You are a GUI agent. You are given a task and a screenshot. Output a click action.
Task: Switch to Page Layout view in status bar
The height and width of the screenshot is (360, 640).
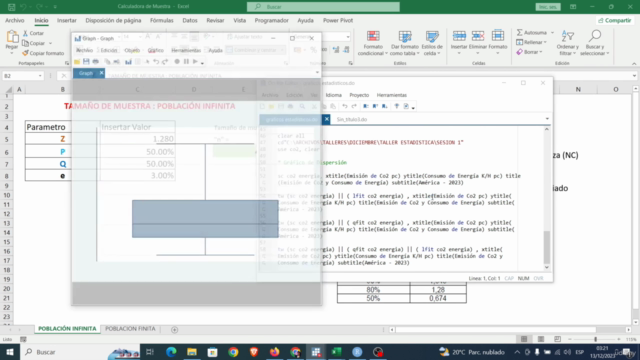coord(541,339)
